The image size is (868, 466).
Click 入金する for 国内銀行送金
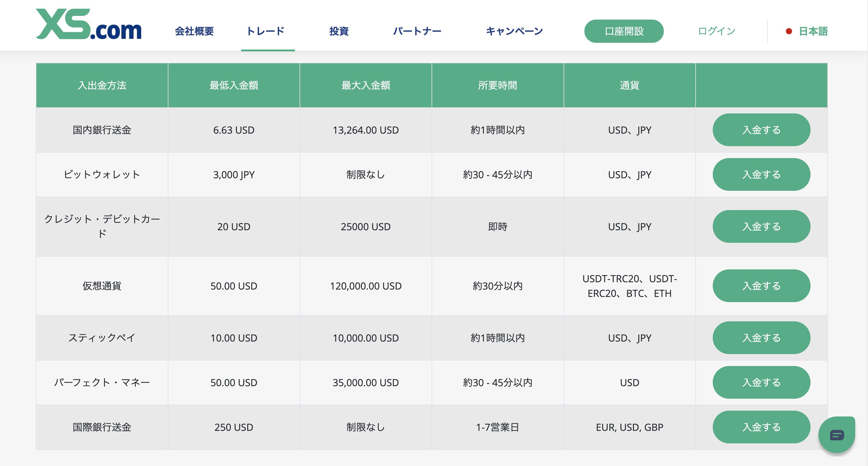[761, 130]
